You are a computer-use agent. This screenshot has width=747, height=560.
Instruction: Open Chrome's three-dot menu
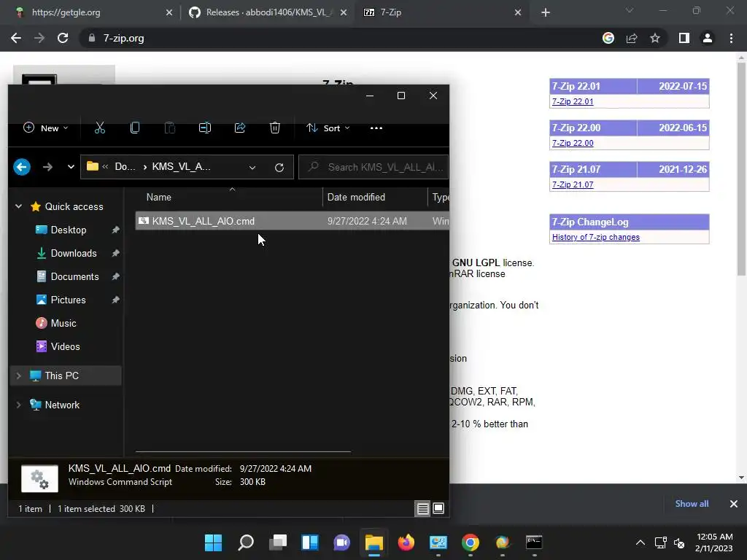click(731, 38)
